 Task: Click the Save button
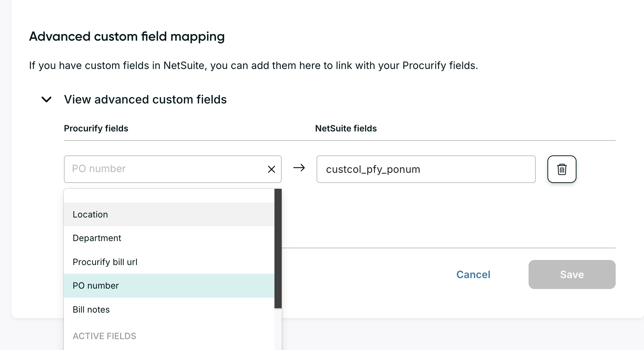click(572, 274)
